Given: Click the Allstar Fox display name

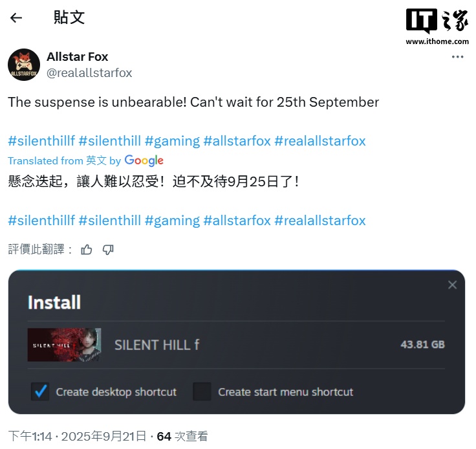Looking at the screenshot, I should tap(78, 57).
